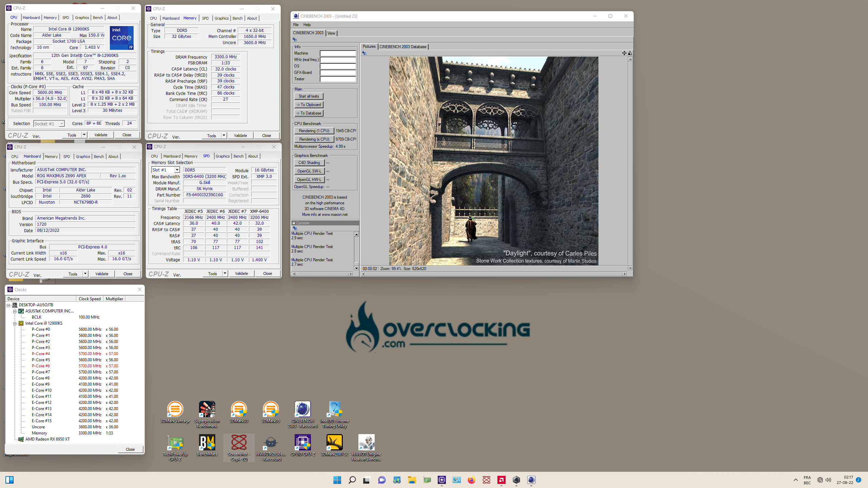868x488 pixels.
Task: Open taskbar Search
Action: [x=352, y=480]
